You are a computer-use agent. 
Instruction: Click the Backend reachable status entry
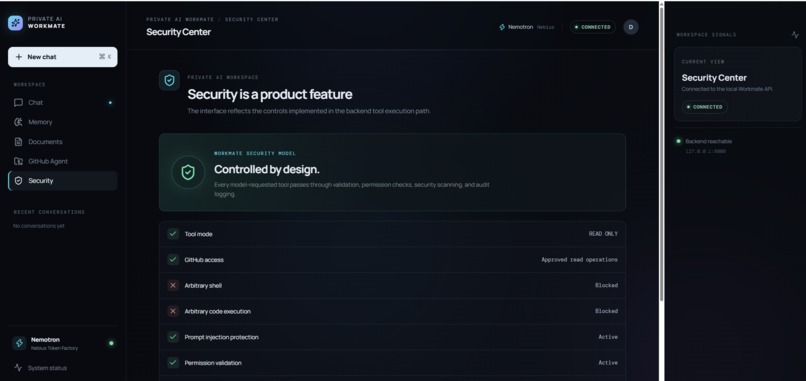click(704, 141)
